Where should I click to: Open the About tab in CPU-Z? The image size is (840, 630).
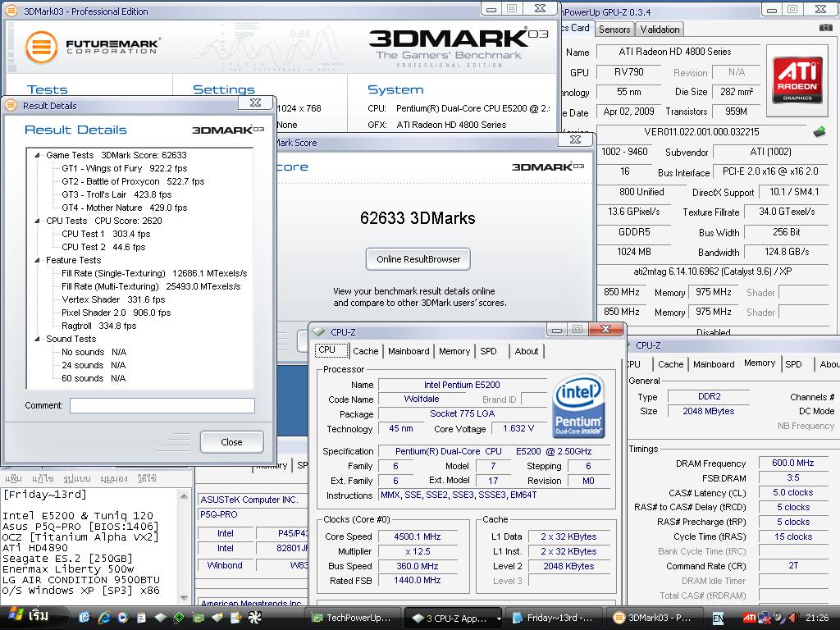click(x=527, y=351)
